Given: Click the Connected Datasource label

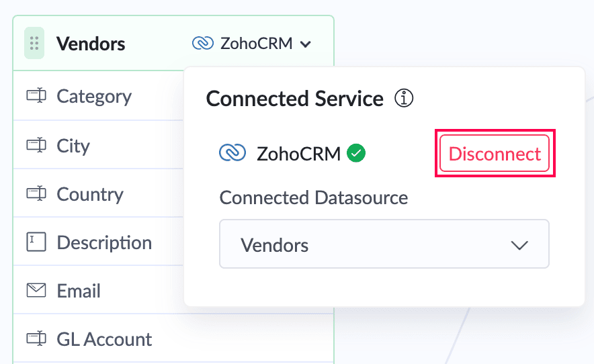Looking at the screenshot, I should click(x=314, y=197).
